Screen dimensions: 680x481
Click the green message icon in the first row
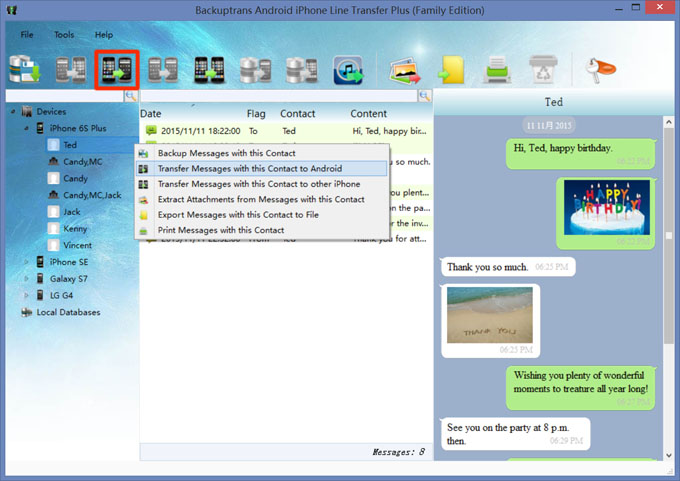pyautogui.click(x=151, y=130)
